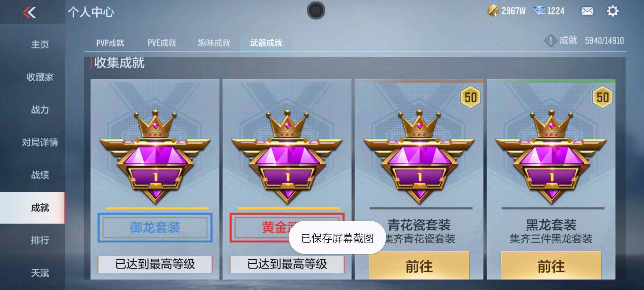
Task: Click 御龙套装 yellow progress bar
Action: pos(157,208)
